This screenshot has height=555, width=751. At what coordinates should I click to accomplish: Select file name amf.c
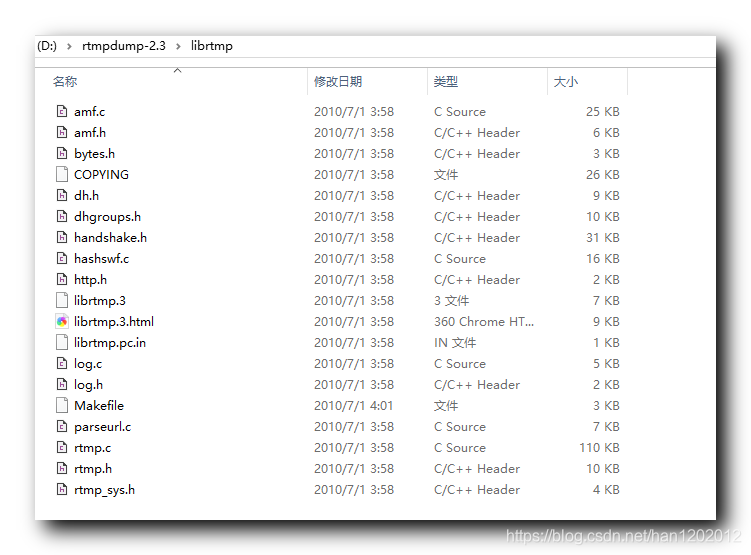click(90, 112)
